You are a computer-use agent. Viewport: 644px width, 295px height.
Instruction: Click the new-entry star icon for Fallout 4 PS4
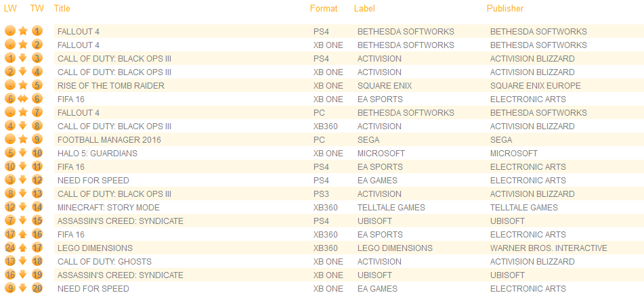tap(23, 31)
